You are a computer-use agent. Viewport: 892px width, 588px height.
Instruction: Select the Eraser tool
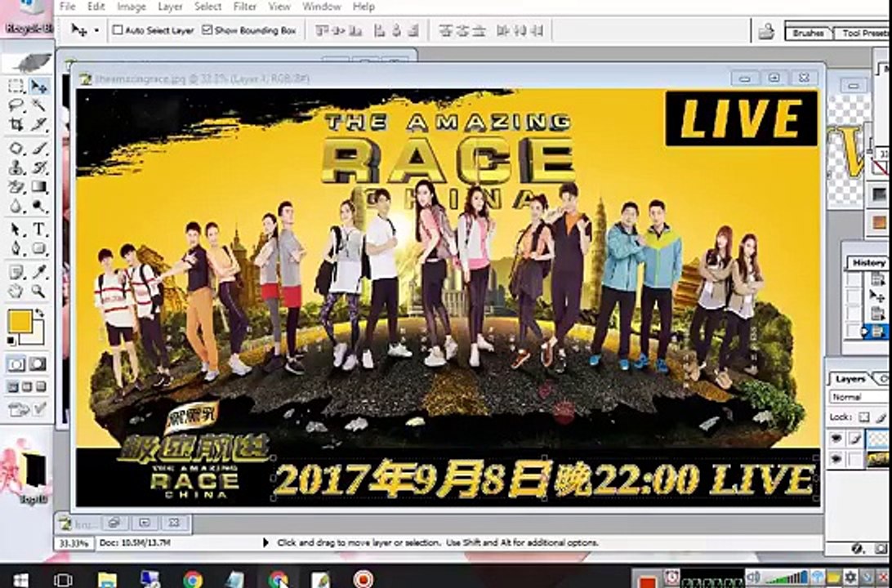point(16,186)
